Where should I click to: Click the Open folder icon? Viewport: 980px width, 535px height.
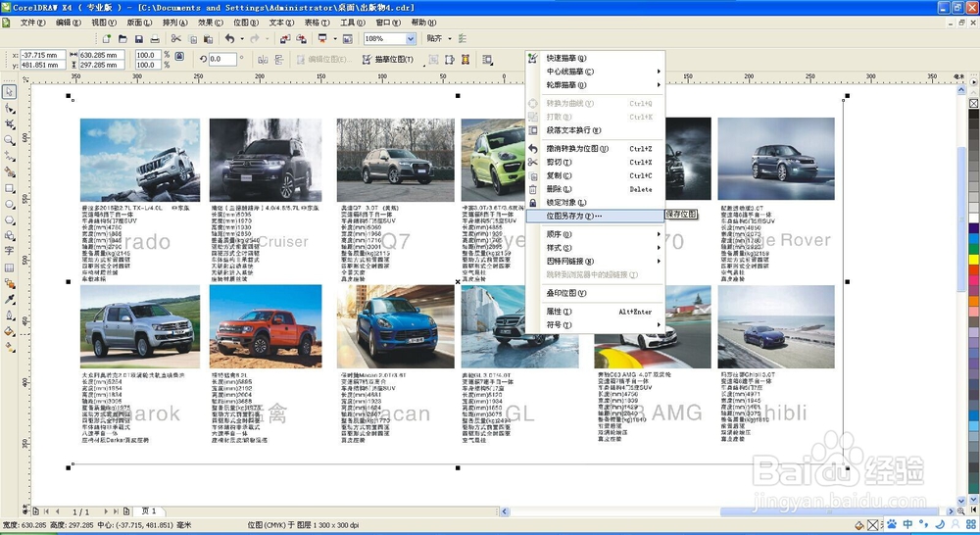coord(122,39)
